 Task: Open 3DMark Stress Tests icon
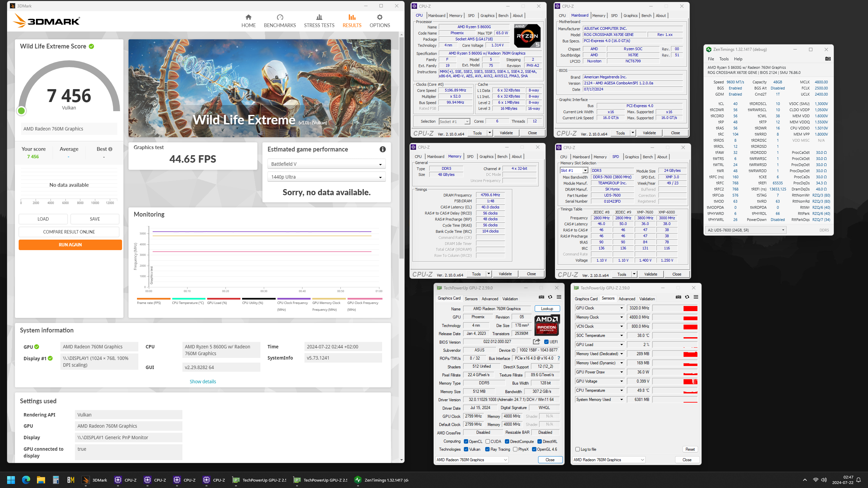pos(319,17)
